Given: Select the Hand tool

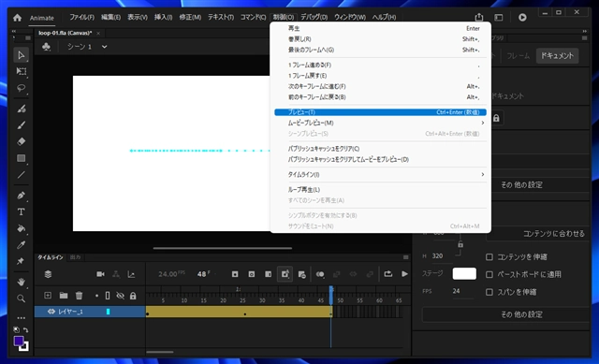Looking at the screenshot, I should pyautogui.click(x=22, y=282).
